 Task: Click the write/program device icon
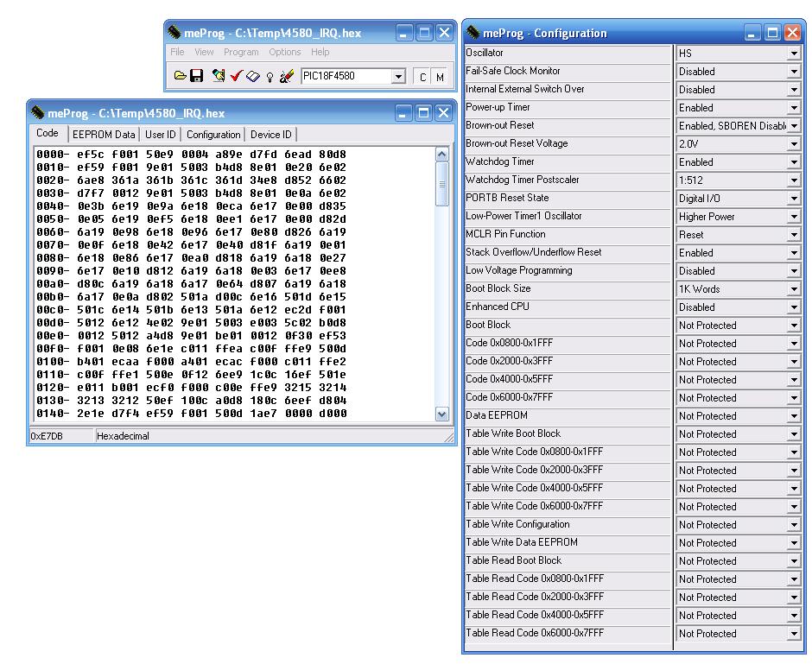(219, 76)
